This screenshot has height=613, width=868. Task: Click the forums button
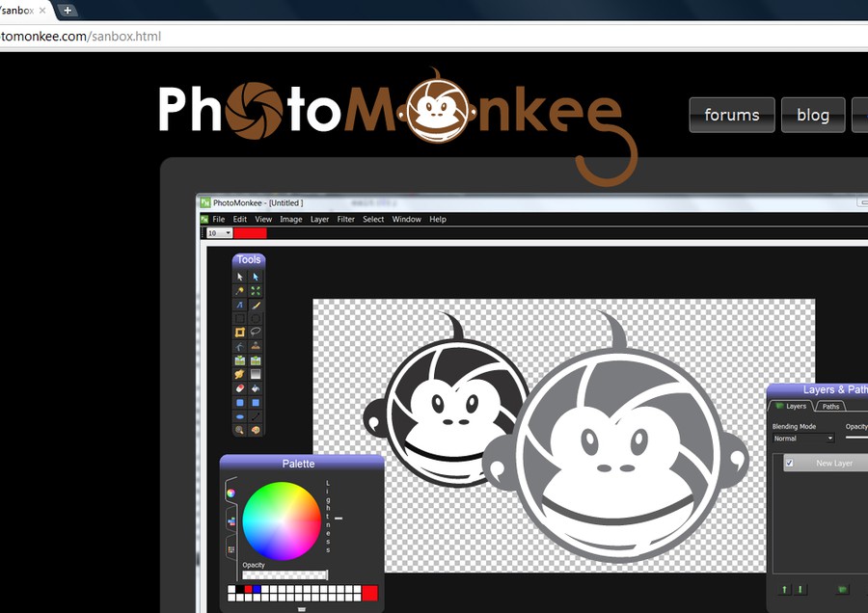(731, 115)
